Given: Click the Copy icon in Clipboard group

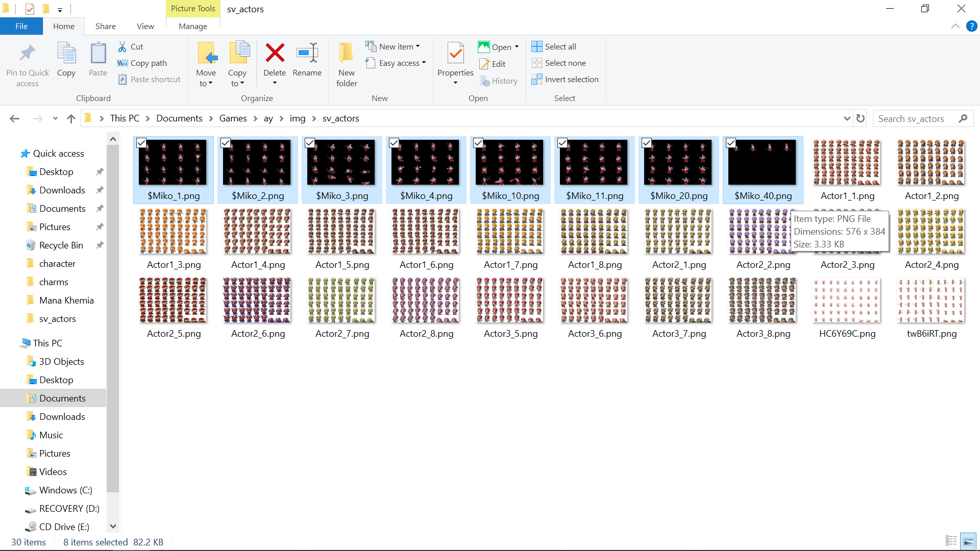Looking at the screenshot, I should tap(66, 53).
